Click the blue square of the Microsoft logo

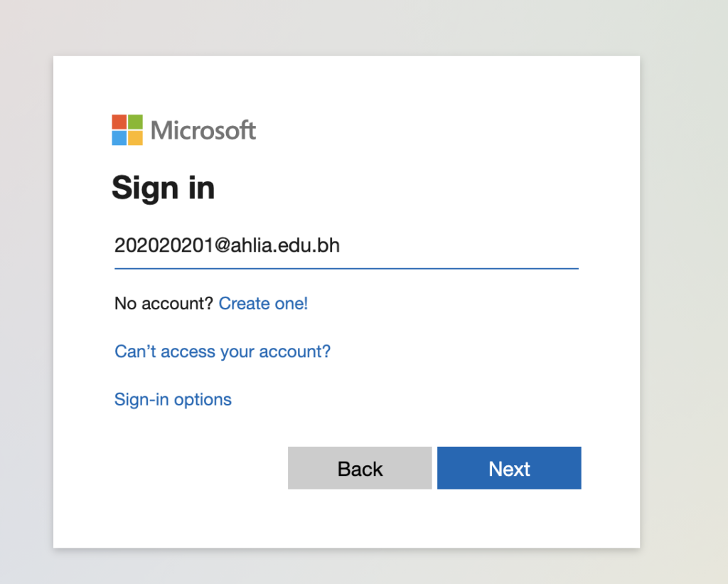tap(119, 138)
